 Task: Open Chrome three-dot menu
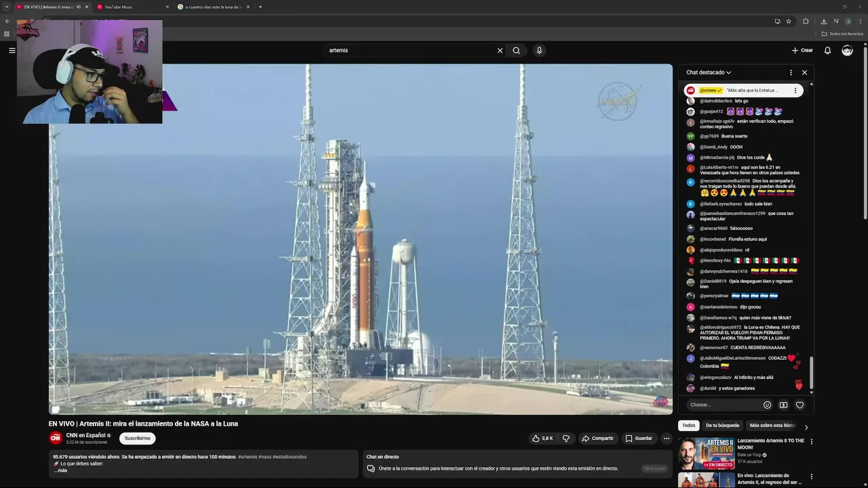tap(861, 21)
